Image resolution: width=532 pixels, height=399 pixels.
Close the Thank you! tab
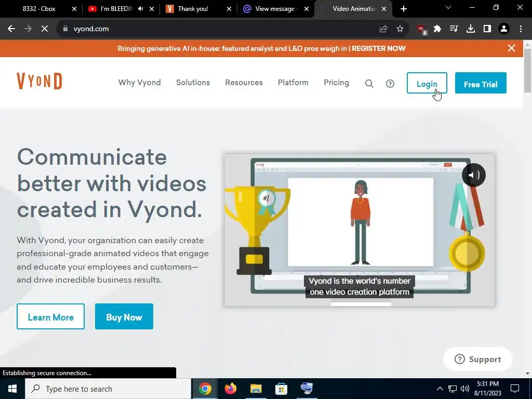(x=229, y=9)
